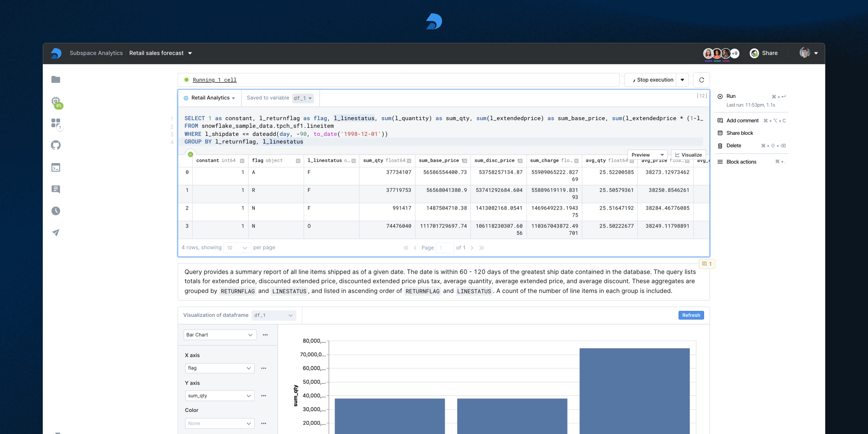Select Share block in the side menu
Viewport: 868px width, 434px height.
[739, 133]
